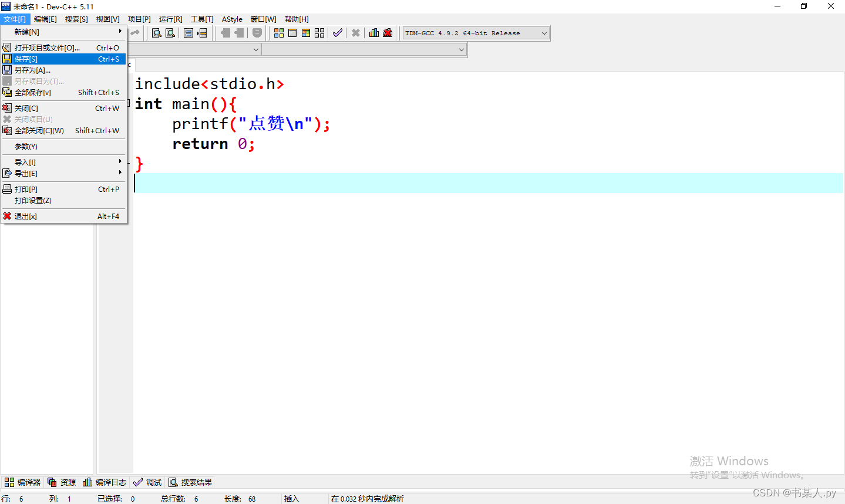Choose 关闭[C] in the File menu
845x504 pixels.
coord(63,108)
